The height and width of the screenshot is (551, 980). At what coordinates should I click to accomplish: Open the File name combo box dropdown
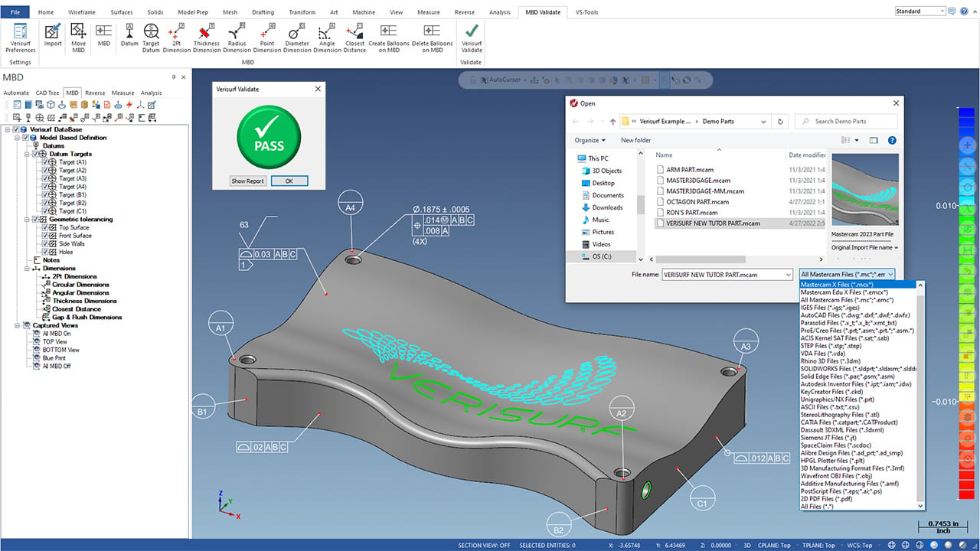tap(788, 274)
